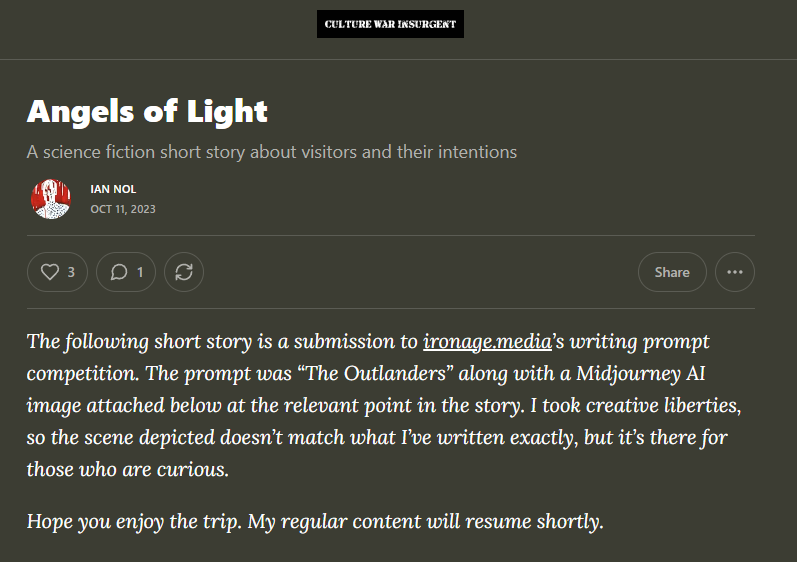This screenshot has height=562, width=797.
Task: Click the words 'creative liberties' in the intro
Action: 663,405
